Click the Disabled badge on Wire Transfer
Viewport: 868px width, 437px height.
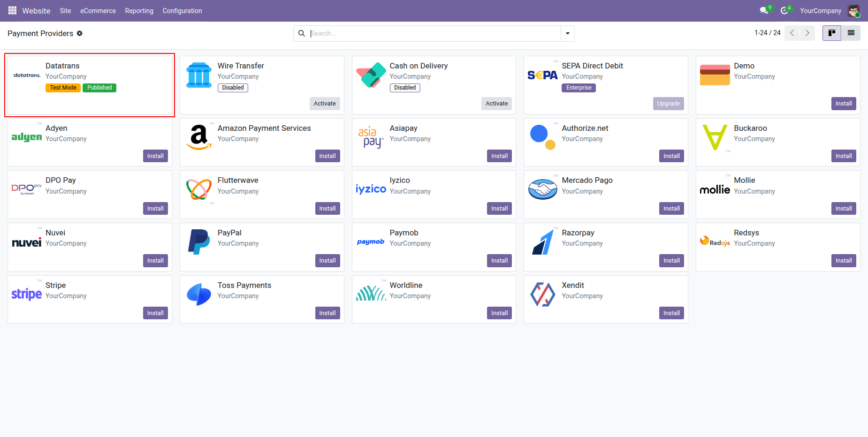pos(233,88)
